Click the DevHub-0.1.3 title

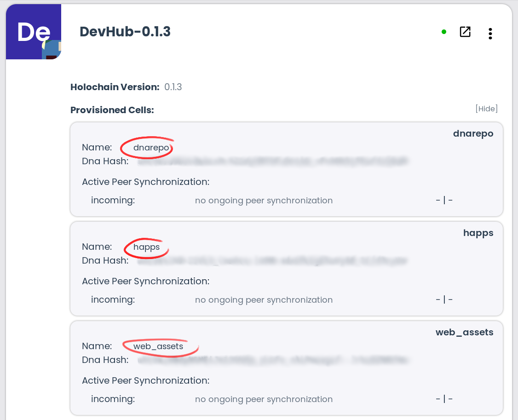tap(125, 32)
